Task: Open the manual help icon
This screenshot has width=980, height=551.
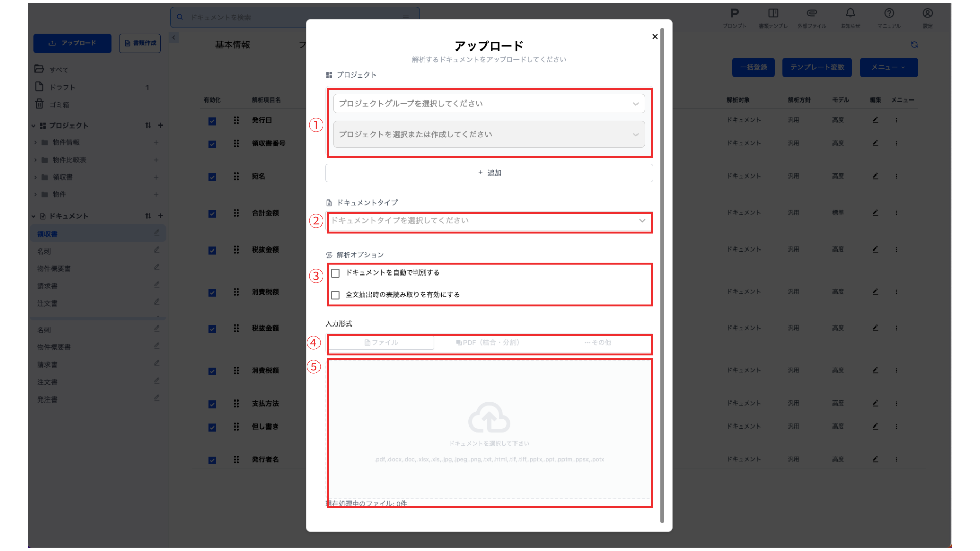Action: pyautogui.click(x=889, y=13)
